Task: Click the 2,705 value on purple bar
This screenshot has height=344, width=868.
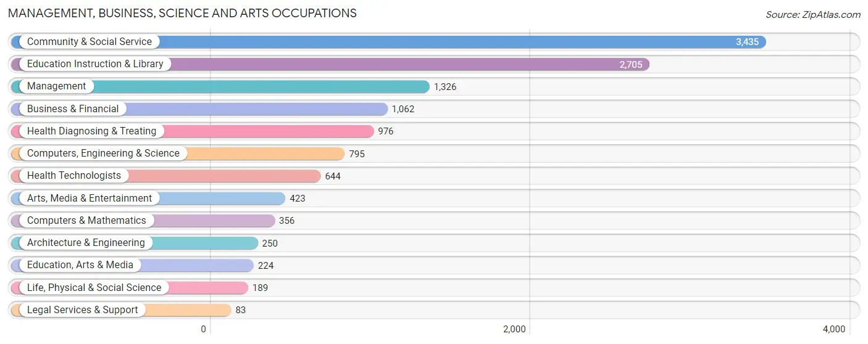Action: 631,64
